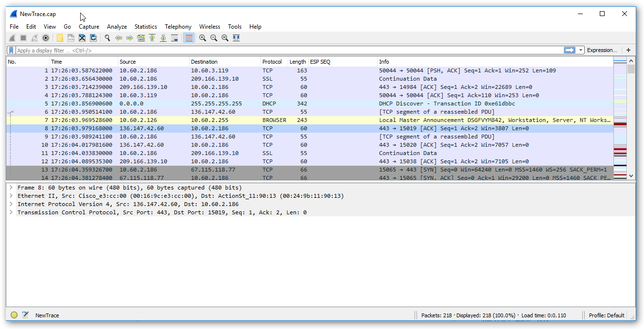The width and height of the screenshot is (644, 329).
Task: Click the Zoom in icon
Action: 203,38
